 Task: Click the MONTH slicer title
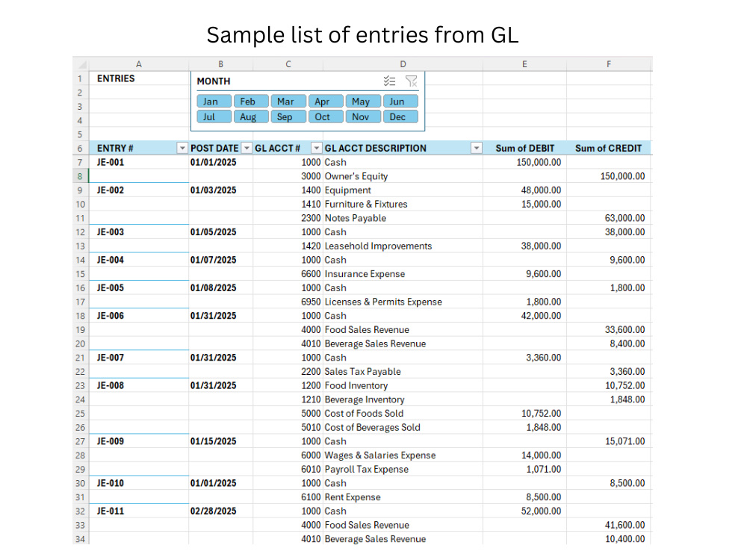tap(214, 81)
